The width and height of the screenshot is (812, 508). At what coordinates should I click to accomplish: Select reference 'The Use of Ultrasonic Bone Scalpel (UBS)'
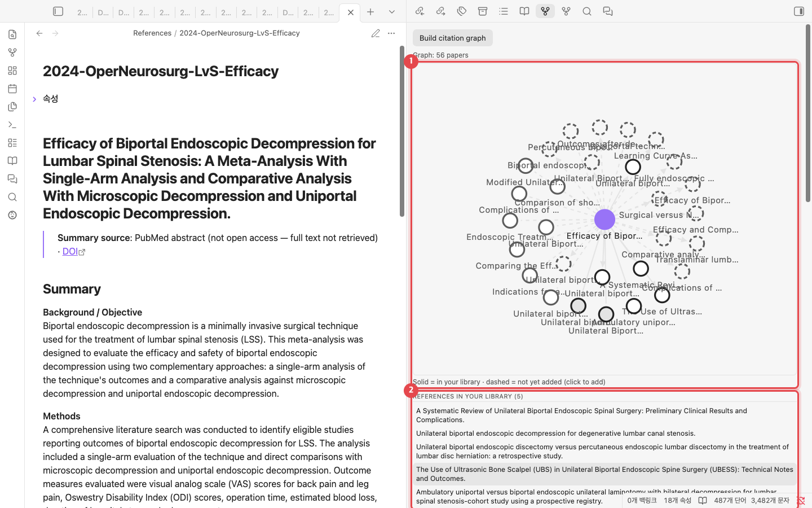(604, 474)
